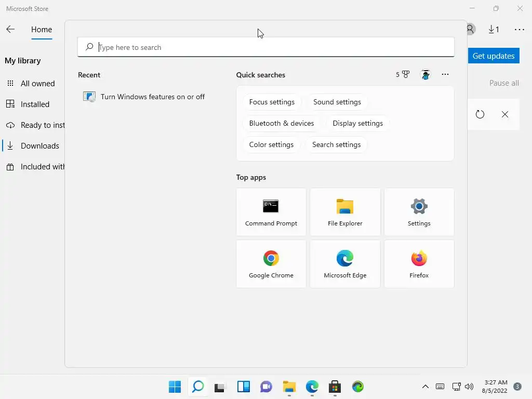
Task: Launch Google Chrome from Top apps
Action: pyautogui.click(x=271, y=264)
